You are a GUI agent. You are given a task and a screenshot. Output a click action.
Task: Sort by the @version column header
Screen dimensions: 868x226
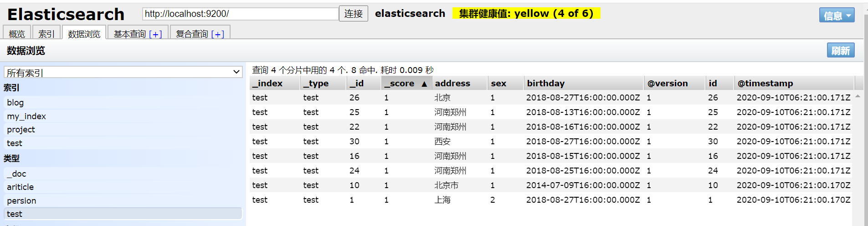[674, 83]
